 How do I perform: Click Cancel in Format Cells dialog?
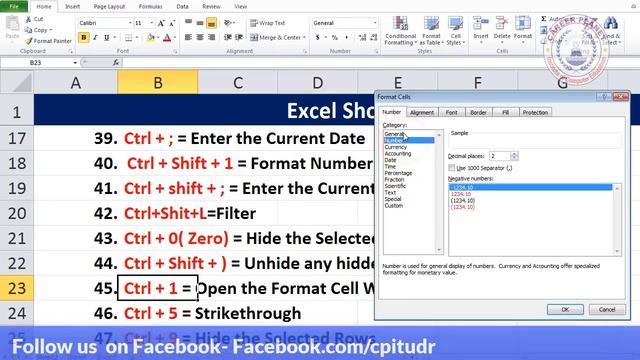[607, 309]
